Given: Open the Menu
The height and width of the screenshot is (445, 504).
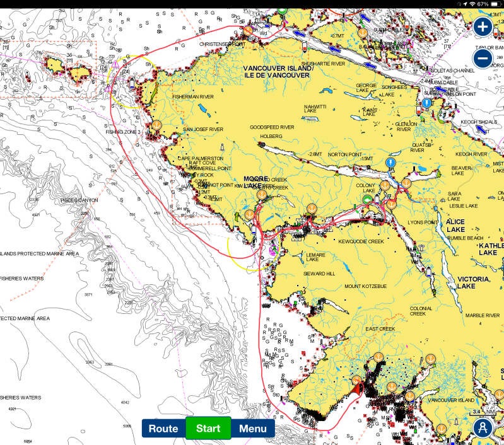Looking at the screenshot, I should (x=253, y=428).
